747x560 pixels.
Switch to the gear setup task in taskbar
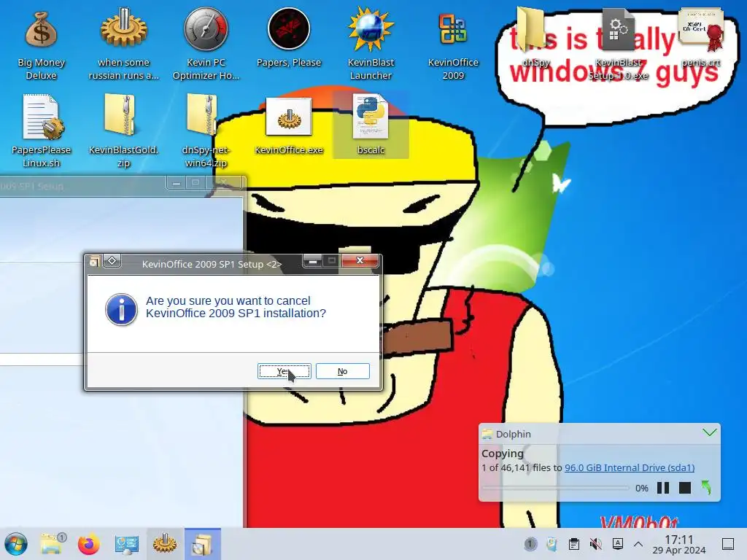click(x=164, y=544)
